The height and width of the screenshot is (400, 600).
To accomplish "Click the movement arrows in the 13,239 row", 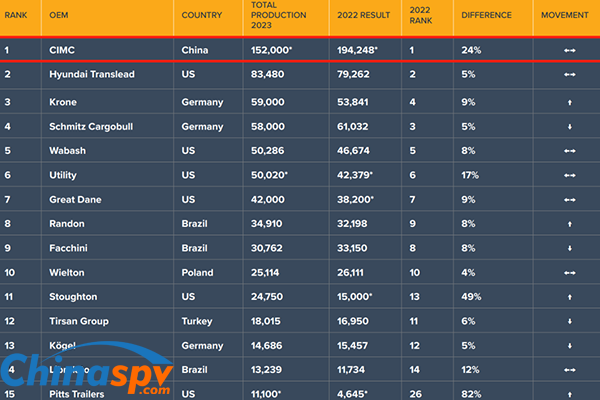I will coord(570,370).
